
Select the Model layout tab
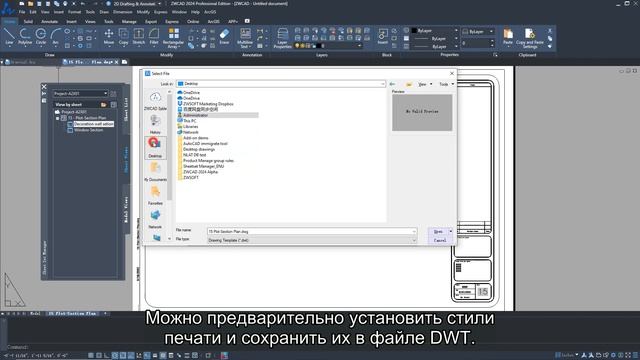(x=36, y=313)
